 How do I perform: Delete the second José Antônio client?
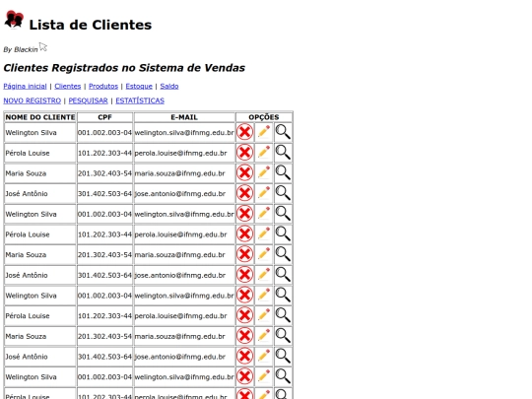point(244,275)
